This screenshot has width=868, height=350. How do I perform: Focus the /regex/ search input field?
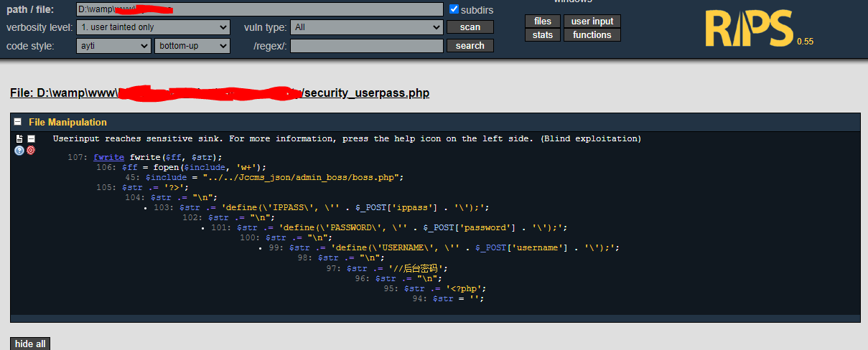367,46
